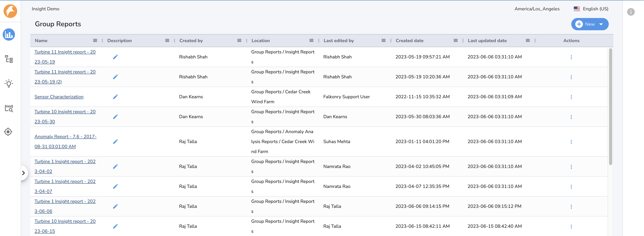
Task: Edit description of Turbine 10 report 2023-05-30
Action: 115,117
